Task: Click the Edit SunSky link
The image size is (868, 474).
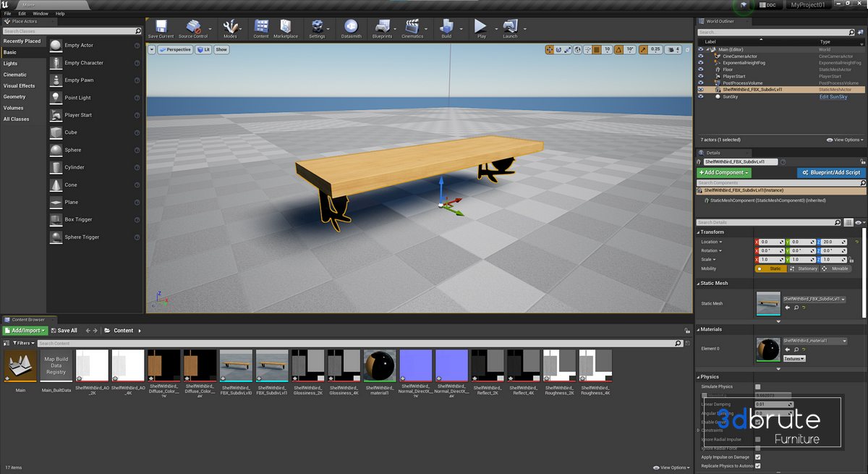Action: [x=833, y=96]
